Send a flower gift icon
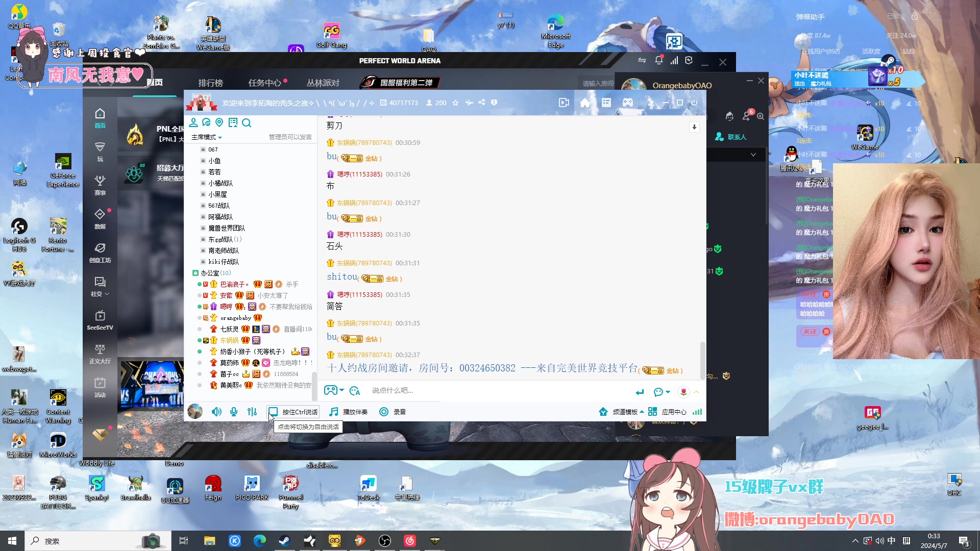The width and height of the screenshot is (980, 551). 683,391
